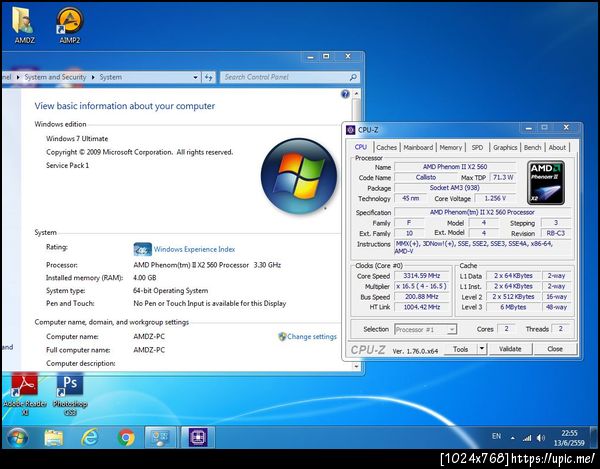Image resolution: width=600 pixels, height=469 pixels.
Task: Open the AIMP2 desktop shortcut
Action: 70,25
